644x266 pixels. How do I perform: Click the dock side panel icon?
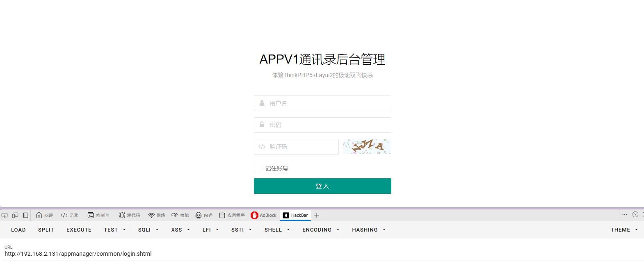[25, 215]
